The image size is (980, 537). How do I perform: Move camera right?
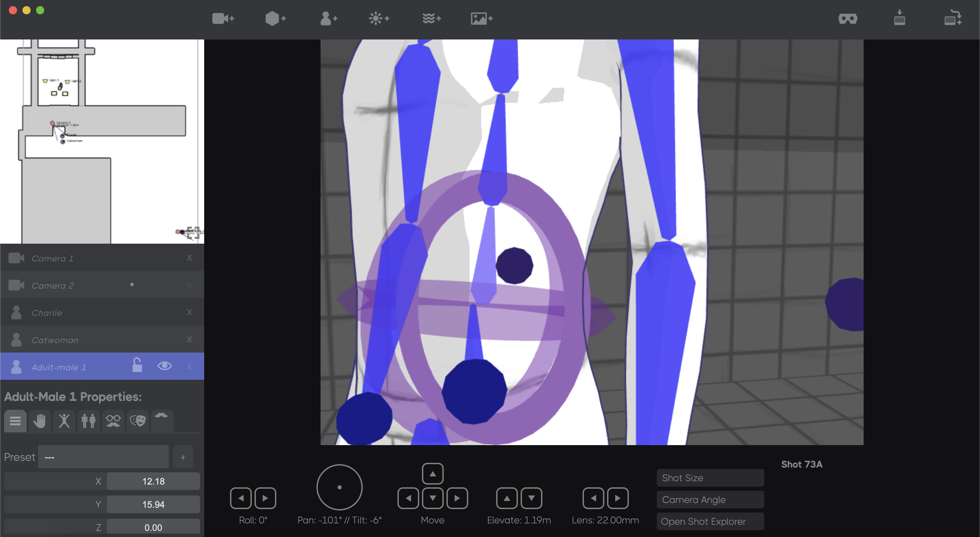tap(457, 498)
